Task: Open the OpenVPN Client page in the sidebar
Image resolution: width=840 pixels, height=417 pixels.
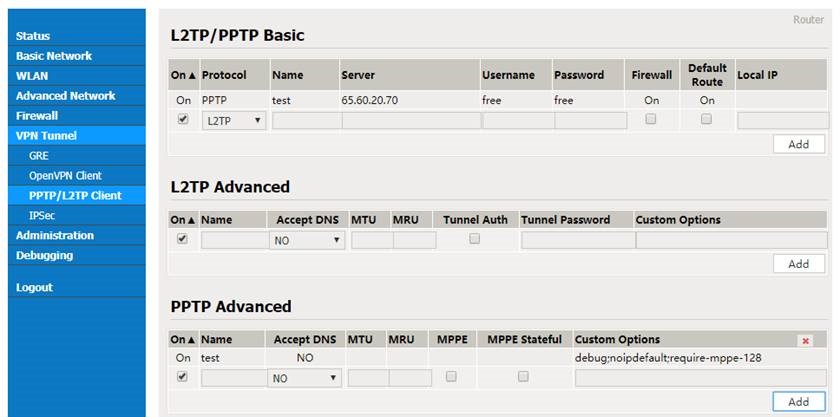Action: pos(65,175)
